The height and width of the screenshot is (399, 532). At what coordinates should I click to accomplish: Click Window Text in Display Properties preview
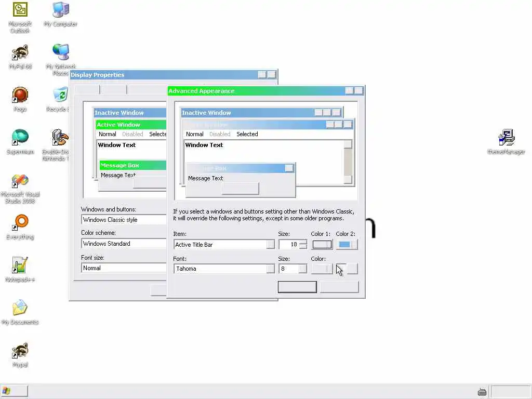pyautogui.click(x=117, y=145)
